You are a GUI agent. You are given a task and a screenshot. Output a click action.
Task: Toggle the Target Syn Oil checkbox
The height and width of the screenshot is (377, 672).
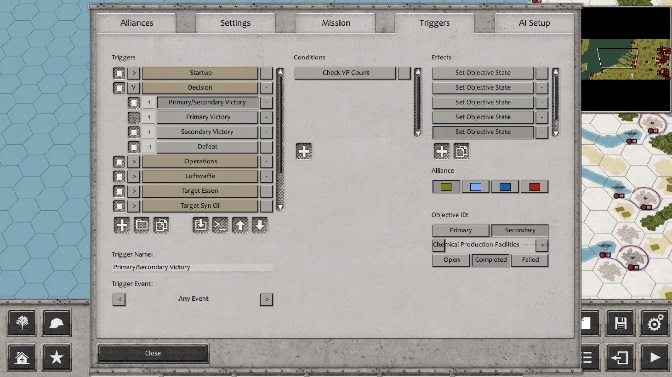click(x=119, y=206)
